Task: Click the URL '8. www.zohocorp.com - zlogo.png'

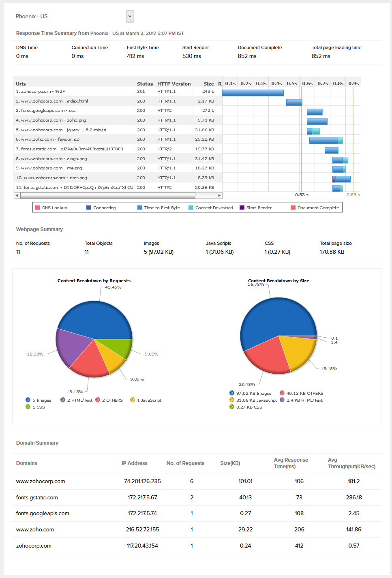Action: pyautogui.click(x=51, y=159)
